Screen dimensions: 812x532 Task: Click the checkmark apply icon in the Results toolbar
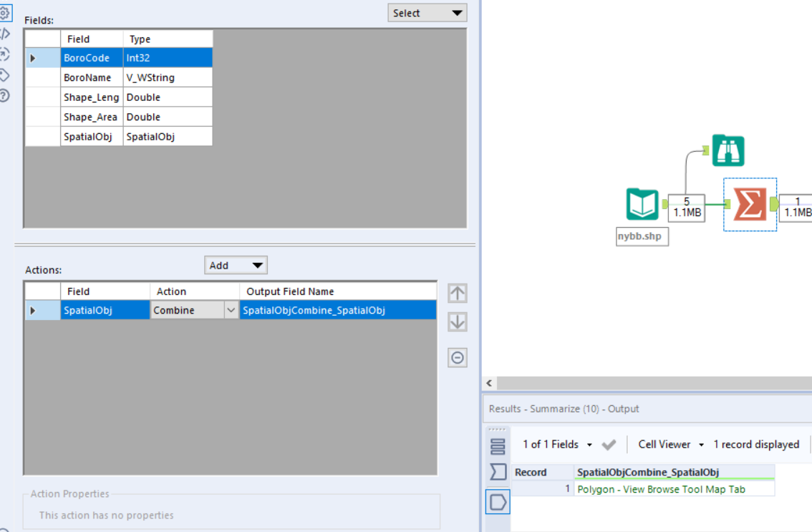[609, 445]
